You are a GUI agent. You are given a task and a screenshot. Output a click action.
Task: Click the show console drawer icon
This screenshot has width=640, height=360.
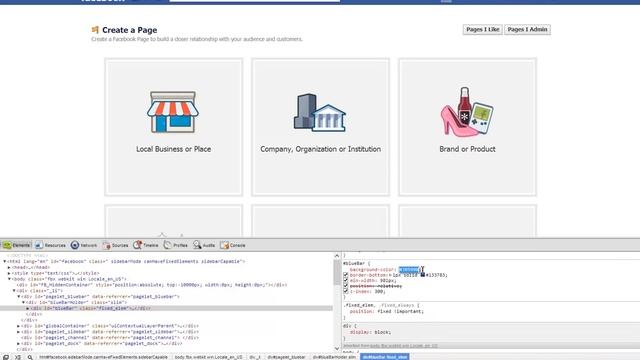pos(18,357)
